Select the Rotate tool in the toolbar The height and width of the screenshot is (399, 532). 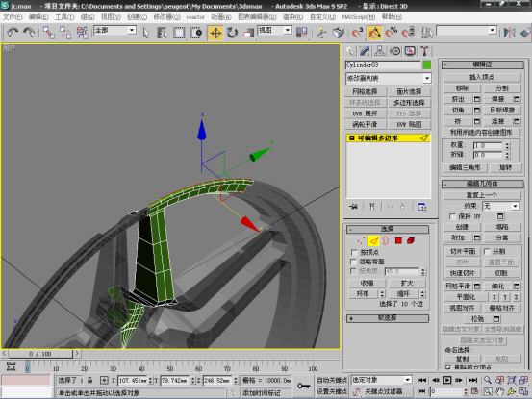coord(233,33)
